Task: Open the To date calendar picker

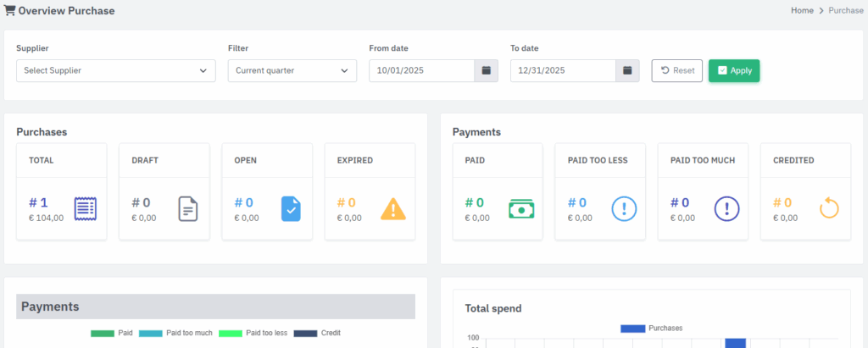Action: 627,70
